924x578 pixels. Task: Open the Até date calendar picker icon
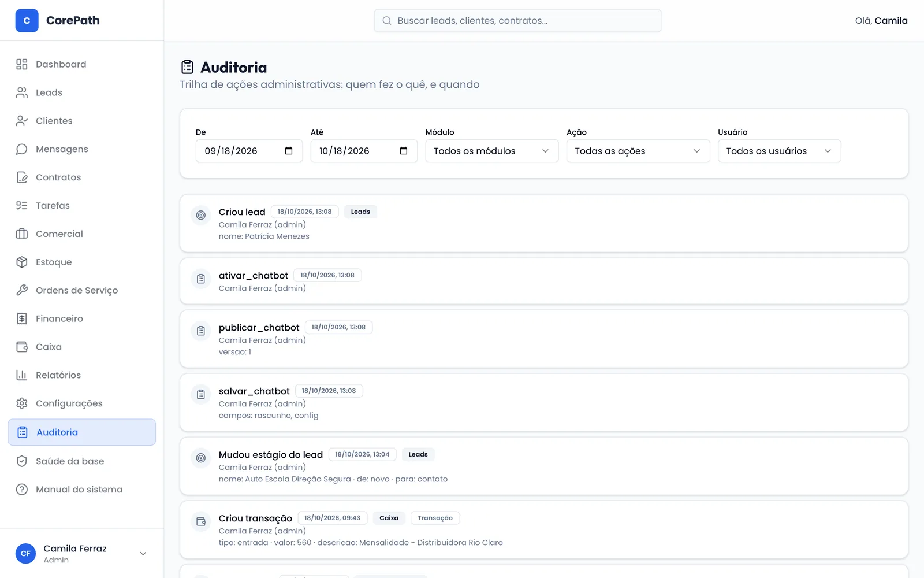[x=404, y=151]
